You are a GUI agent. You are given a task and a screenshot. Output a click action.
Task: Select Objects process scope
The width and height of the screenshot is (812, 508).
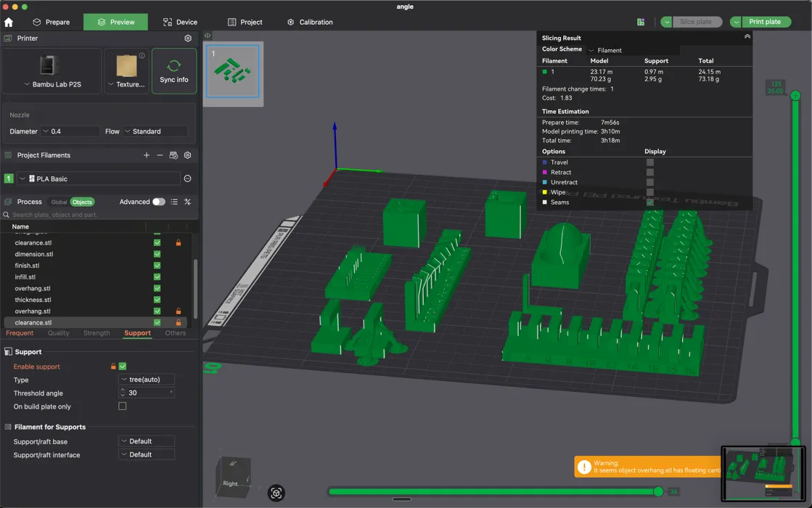point(82,202)
